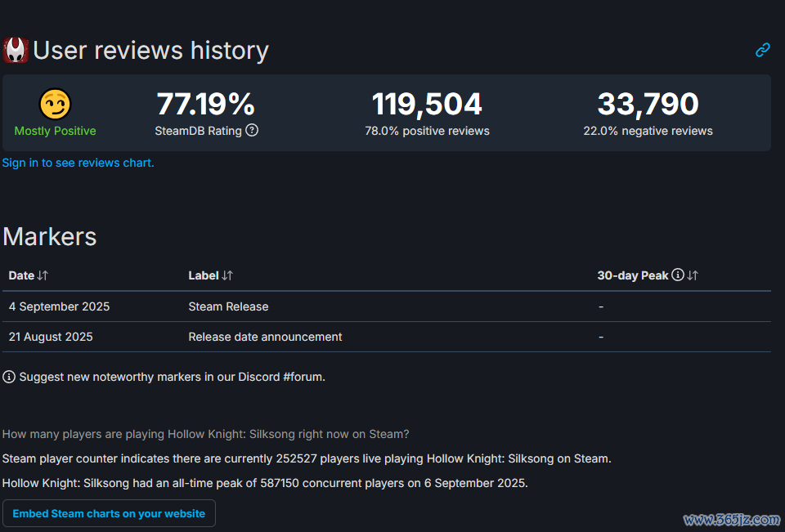Image resolution: width=785 pixels, height=532 pixels.
Task: Select the '21 August 2025' date cell
Action: [51, 337]
